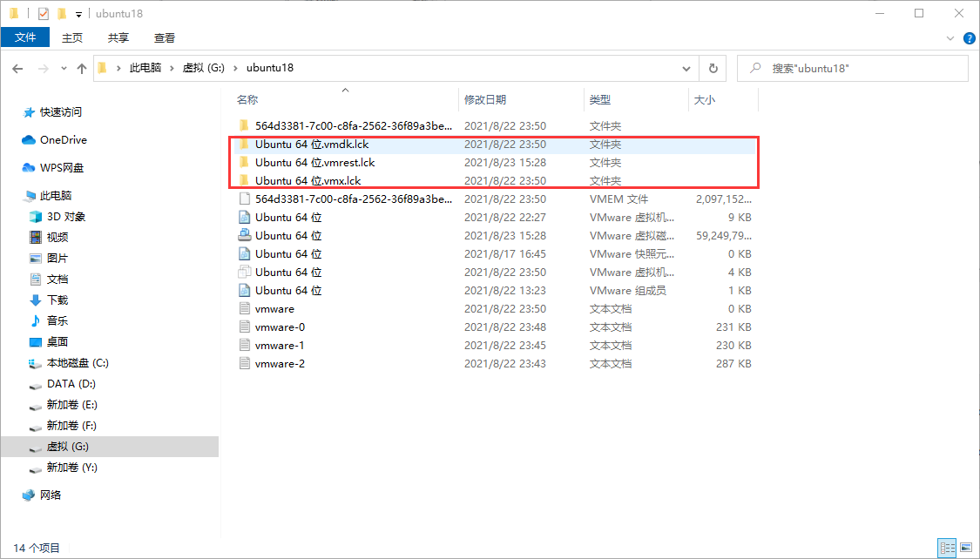Open 图片 folder in sidebar

coord(57,258)
